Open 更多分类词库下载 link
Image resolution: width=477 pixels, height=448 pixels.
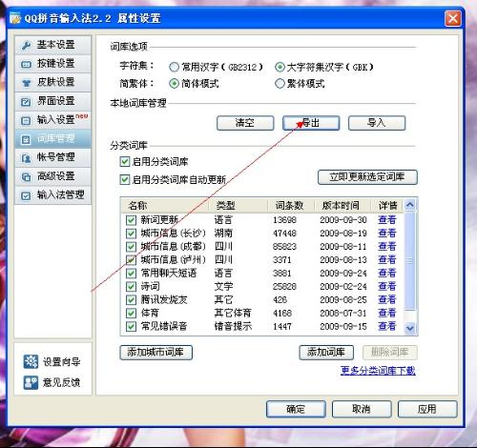(378, 371)
